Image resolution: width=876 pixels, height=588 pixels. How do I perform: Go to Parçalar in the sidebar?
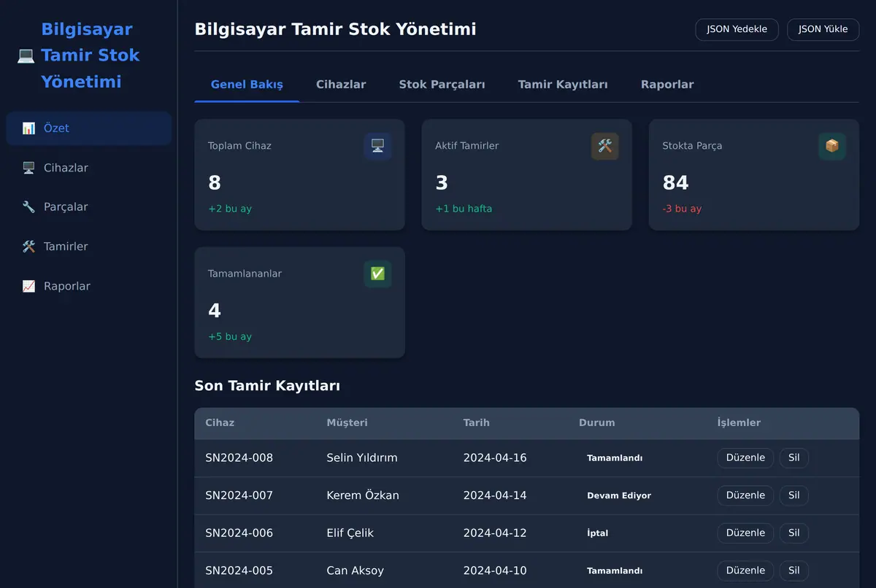coord(88,207)
